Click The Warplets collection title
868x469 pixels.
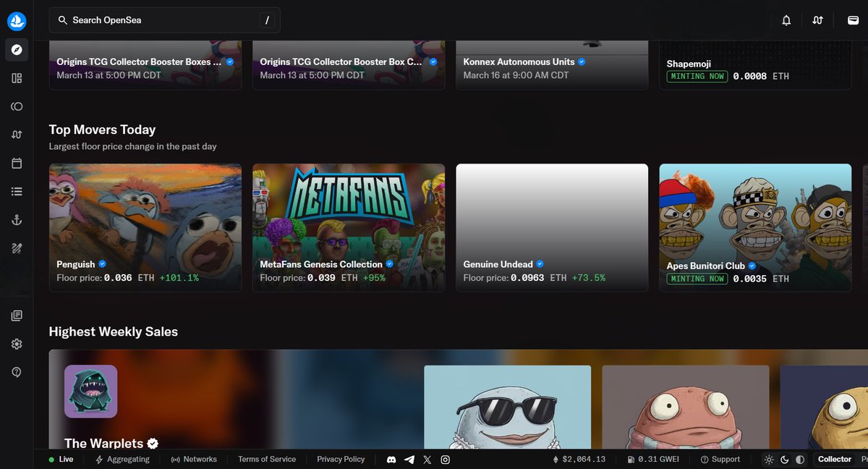click(x=104, y=443)
